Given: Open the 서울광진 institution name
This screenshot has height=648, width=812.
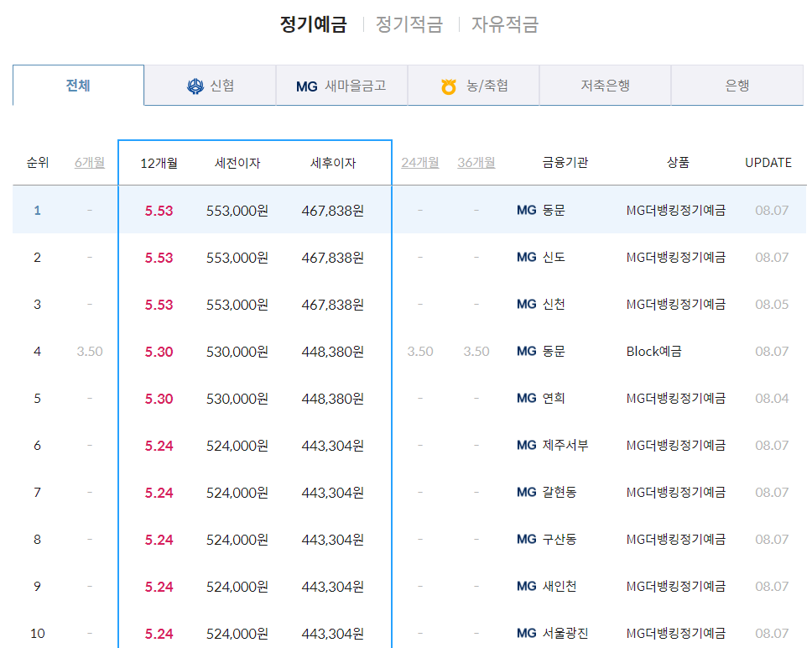Looking at the screenshot, I should [565, 634].
